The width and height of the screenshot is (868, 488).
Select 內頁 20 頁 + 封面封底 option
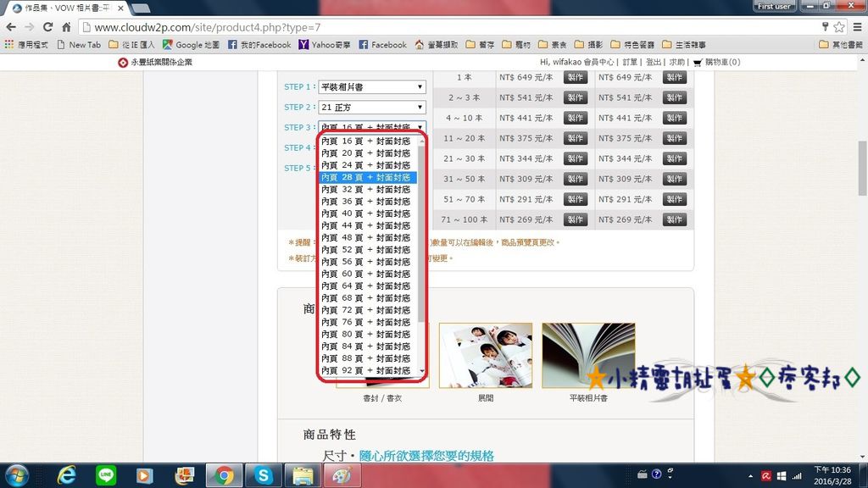click(366, 153)
